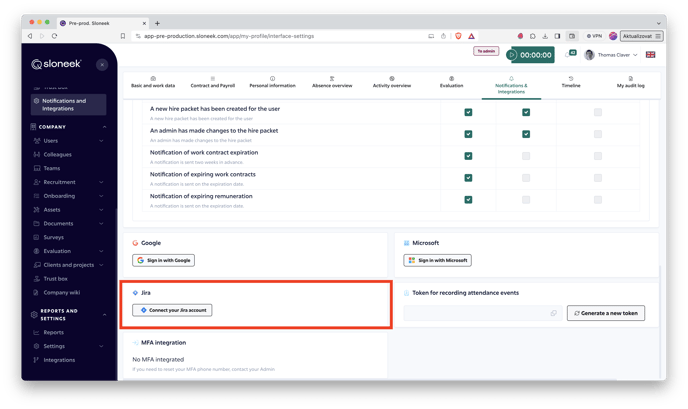This screenshot has width=688, height=409.
Task: Click the VPN indicator in browser toolbar
Action: 595,36
